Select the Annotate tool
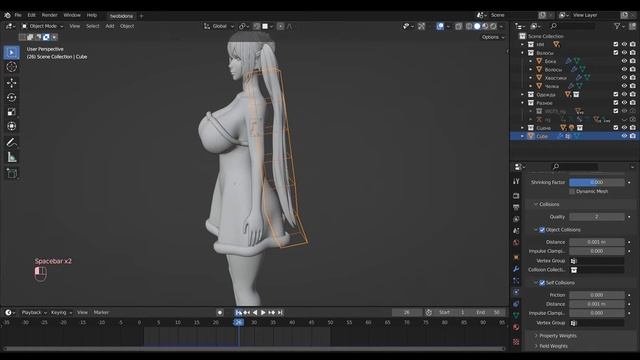 pyautogui.click(x=11, y=142)
